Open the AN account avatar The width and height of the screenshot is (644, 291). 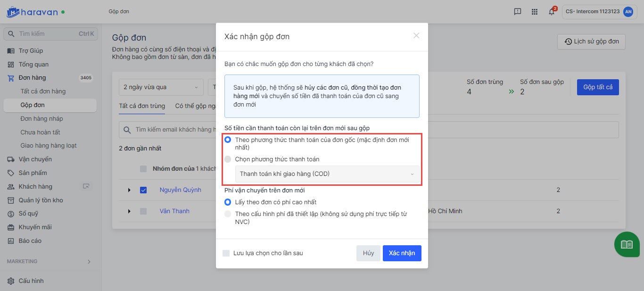[x=627, y=12]
